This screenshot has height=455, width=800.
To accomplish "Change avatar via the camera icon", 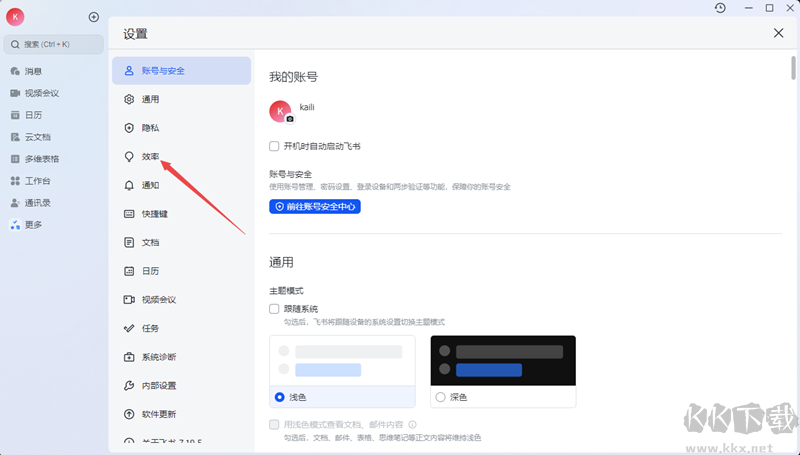I will click(290, 119).
